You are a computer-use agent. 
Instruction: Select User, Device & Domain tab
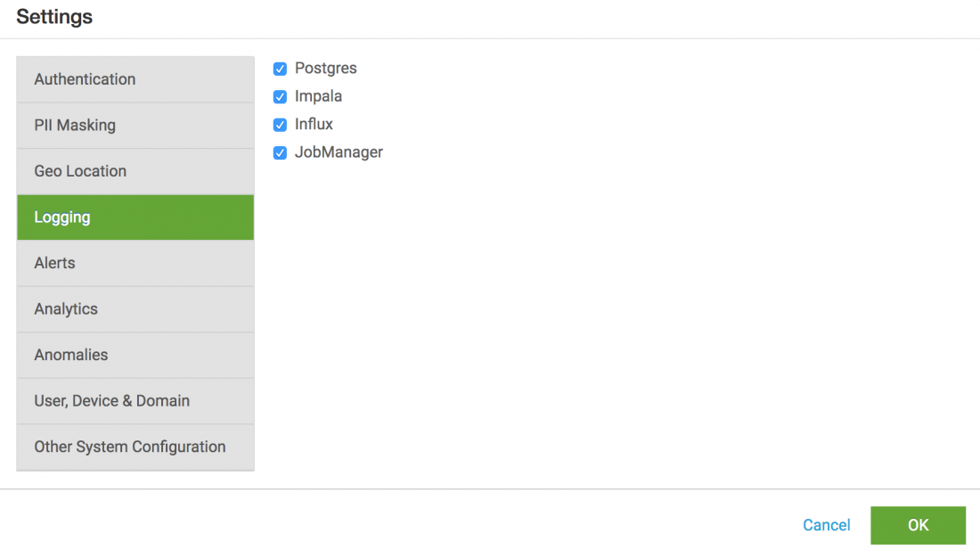135,401
